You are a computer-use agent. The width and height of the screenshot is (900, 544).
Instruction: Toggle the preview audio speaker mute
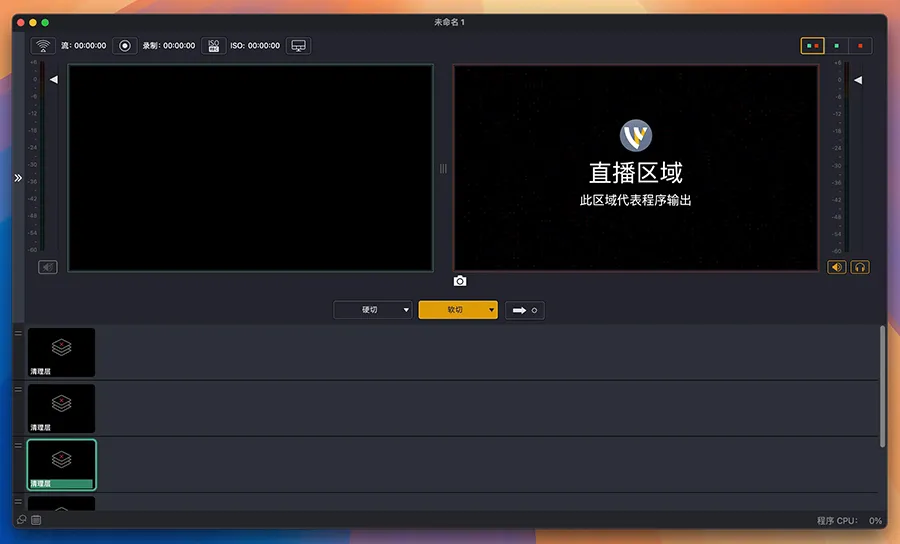point(48,267)
